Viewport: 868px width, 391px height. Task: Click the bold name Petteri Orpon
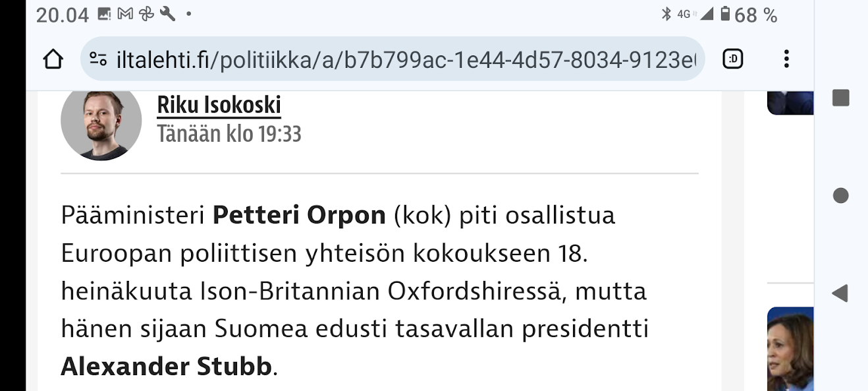click(299, 216)
